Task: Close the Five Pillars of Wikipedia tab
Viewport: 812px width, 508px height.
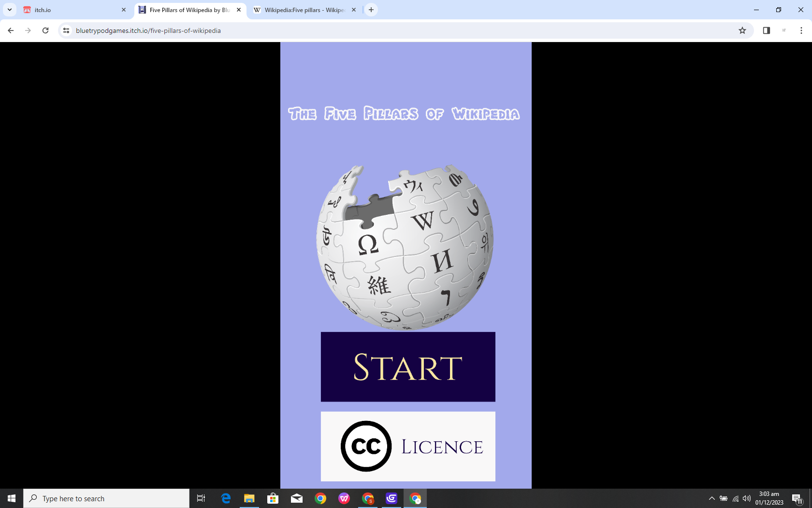Action: tap(239, 10)
